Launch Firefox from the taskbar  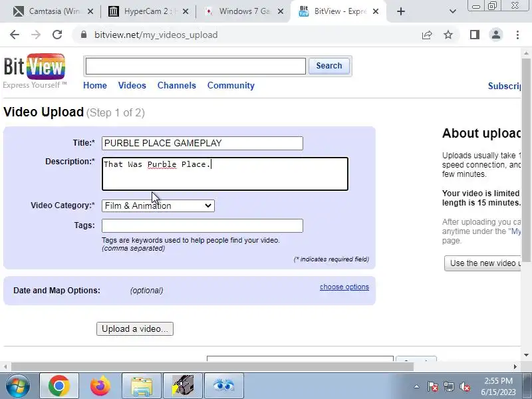[x=100, y=386]
